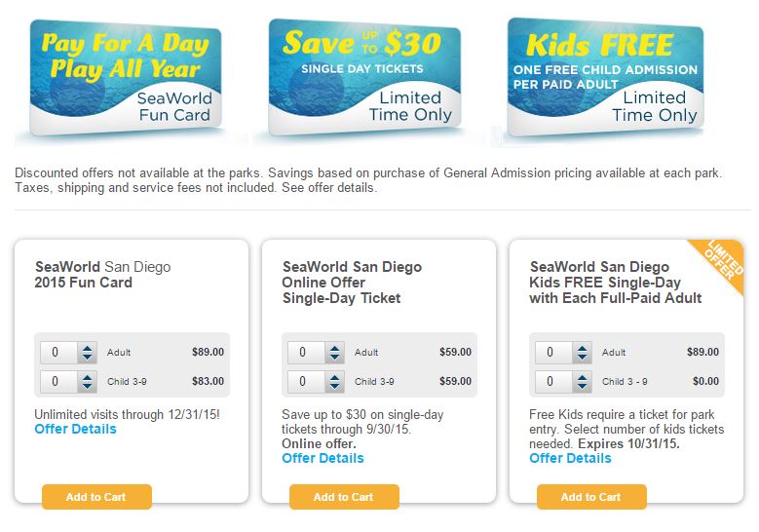Click the Kids FREE Child 3 - 9 quantity field
Screen dimensions: 759x532
(553, 381)
